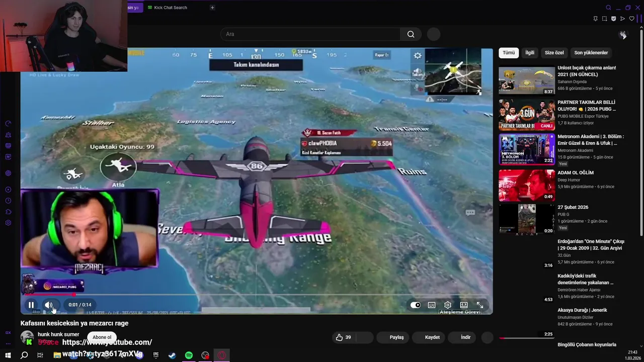
Task: Open the '27 Şubat 2026' video title
Action: tap(573, 207)
